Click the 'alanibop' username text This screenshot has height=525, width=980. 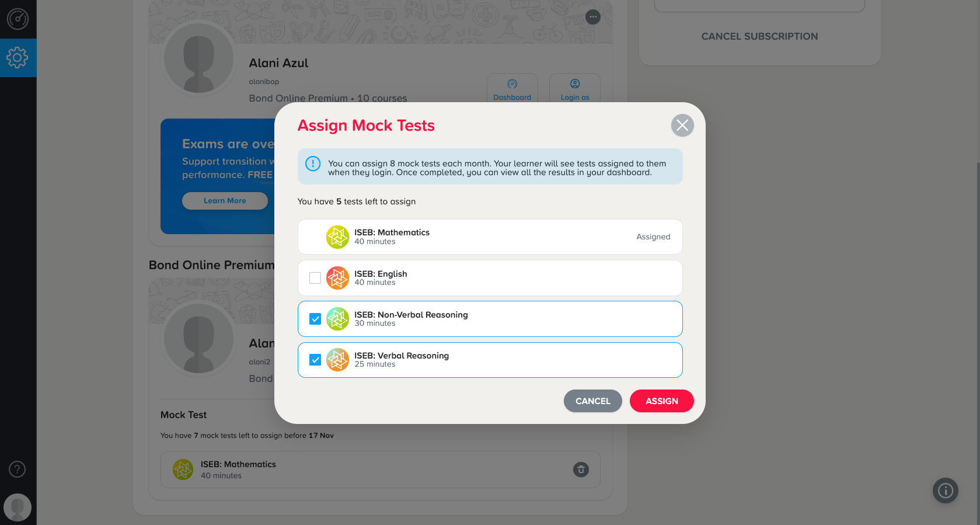pyautogui.click(x=264, y=82)
